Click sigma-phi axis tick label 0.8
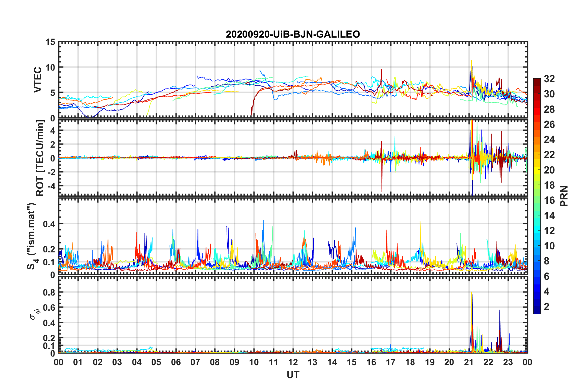586x392 pixels. (x=49, y=292)
